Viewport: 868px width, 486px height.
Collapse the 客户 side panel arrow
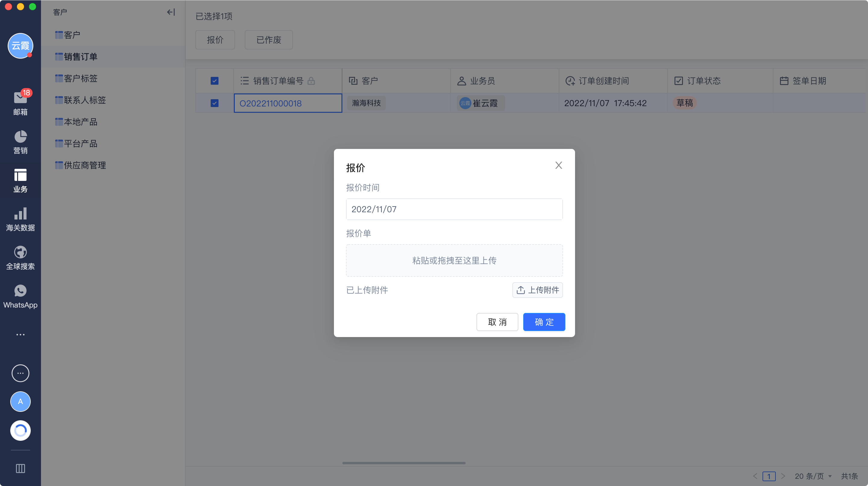tap(171, 12)
